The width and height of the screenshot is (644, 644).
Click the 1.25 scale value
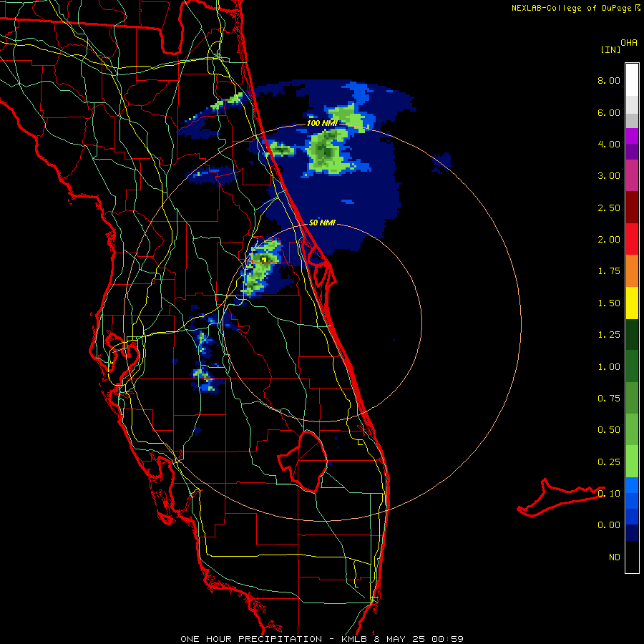pos(609,335)
